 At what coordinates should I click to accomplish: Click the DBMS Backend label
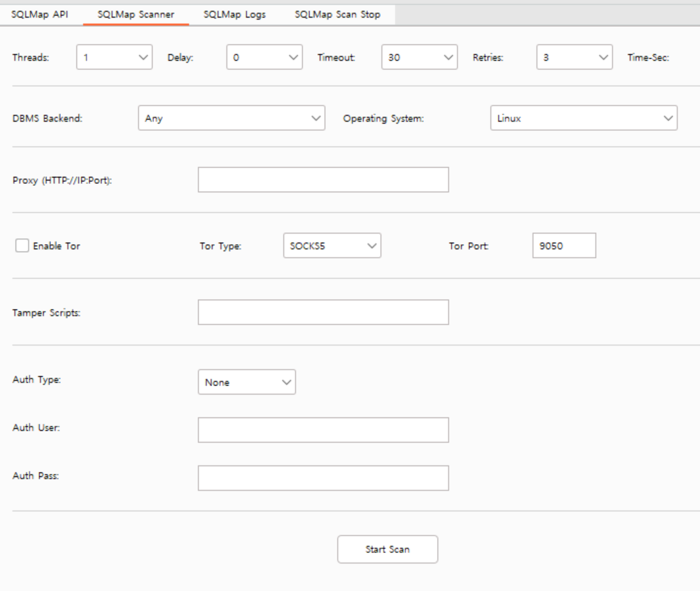tap(47, 118)
